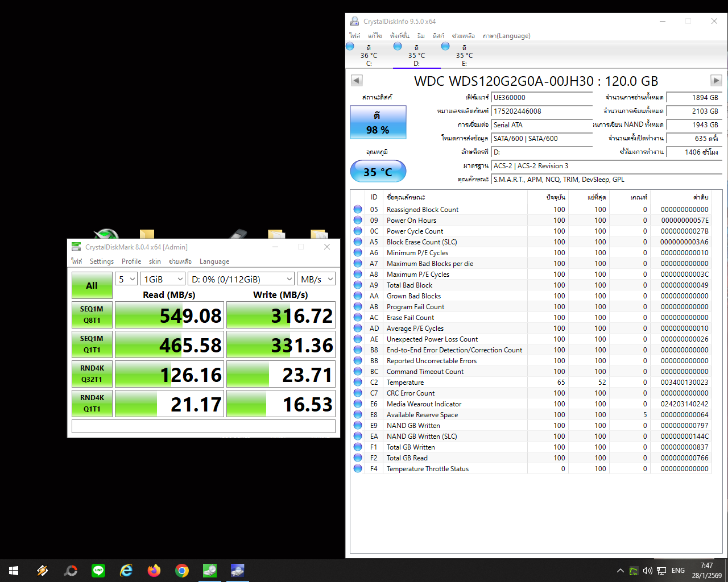Viewport: 728px width, 582px height.
Task: Start the SEQ1M Q8T1 test
Action: 92,315
